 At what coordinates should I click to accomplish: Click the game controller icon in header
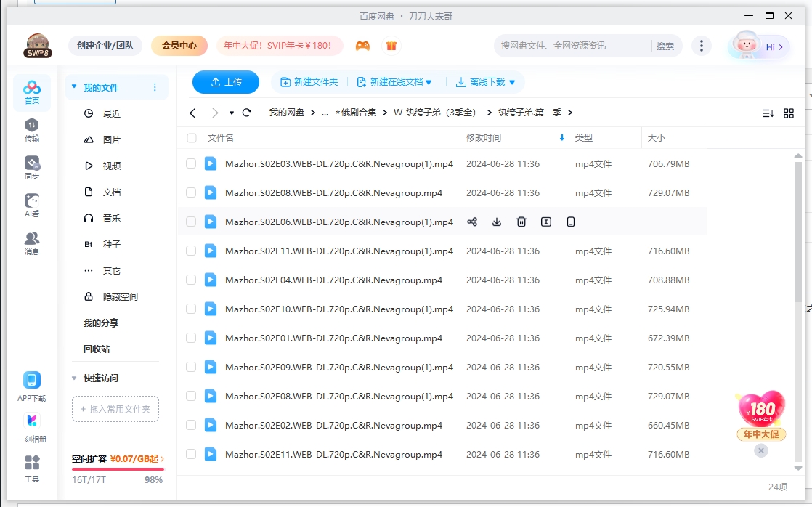(x=362, y=46)
